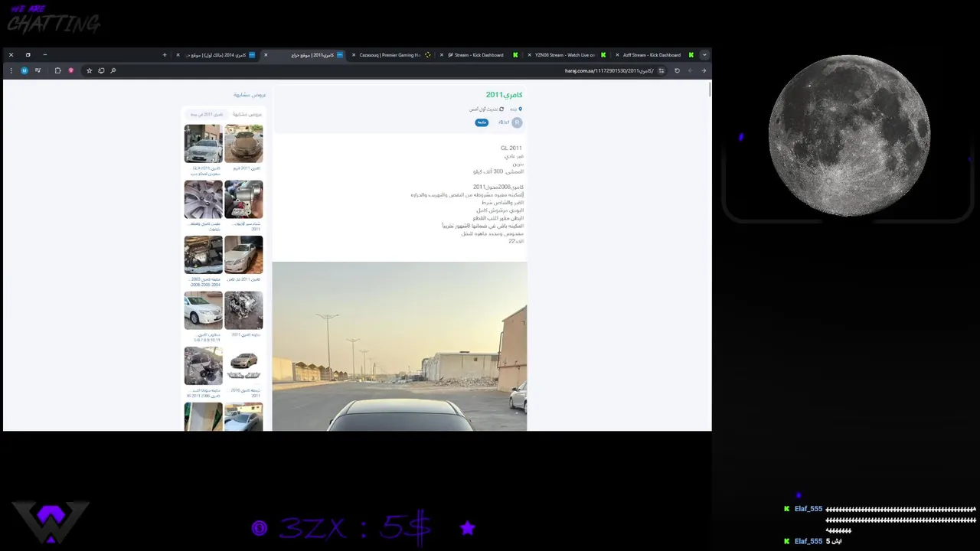
Task: Click the magnifier zoom icon in toolbar
Action: [x=113, y=70]
